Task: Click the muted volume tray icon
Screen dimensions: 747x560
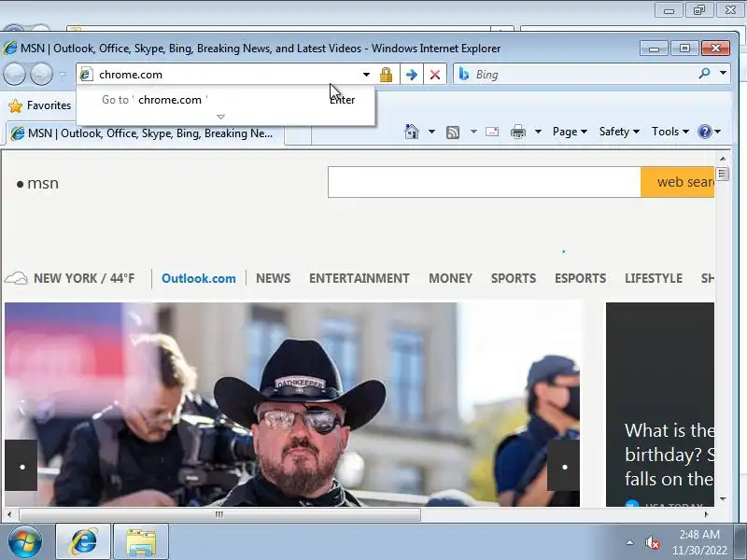Action: [652, 543]
